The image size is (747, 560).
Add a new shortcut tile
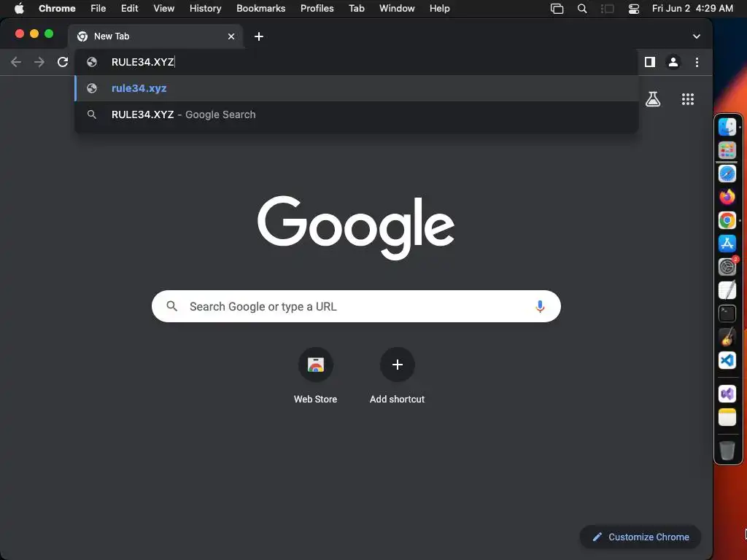(397, 376)
